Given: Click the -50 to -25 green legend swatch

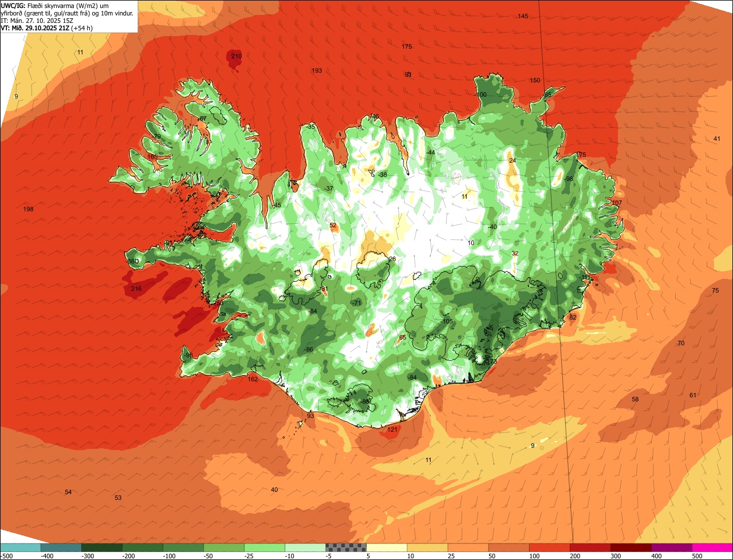Looking at the screenshot, I should (224, 547).
